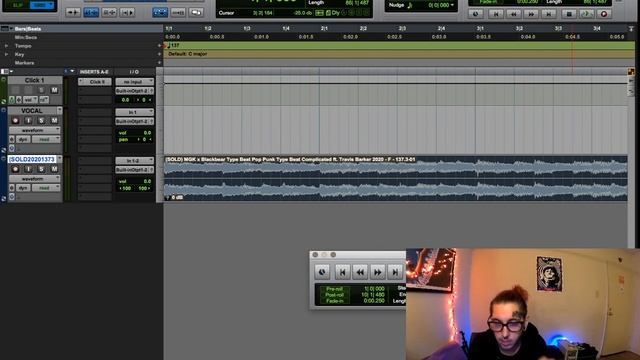
Task: Solo the (SOLD track
Action: click(41, 169)
